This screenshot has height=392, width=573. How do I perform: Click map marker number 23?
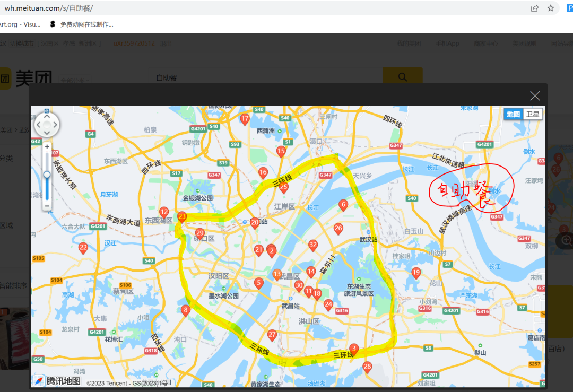click(x=181, y=217)
